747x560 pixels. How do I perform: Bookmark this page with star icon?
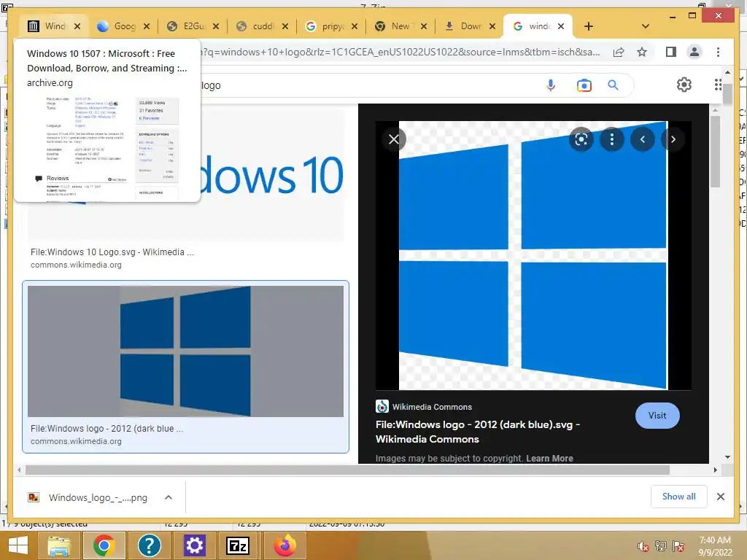coord(642,52)
